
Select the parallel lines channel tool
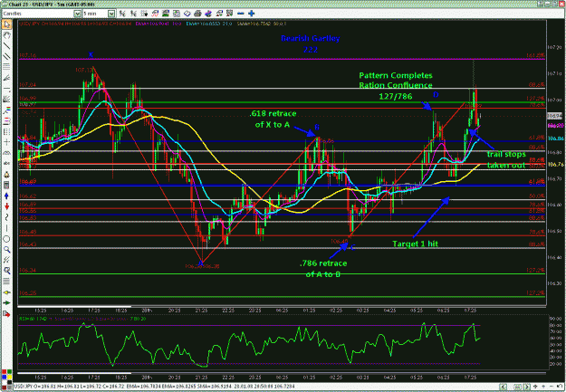pos(7,56)
